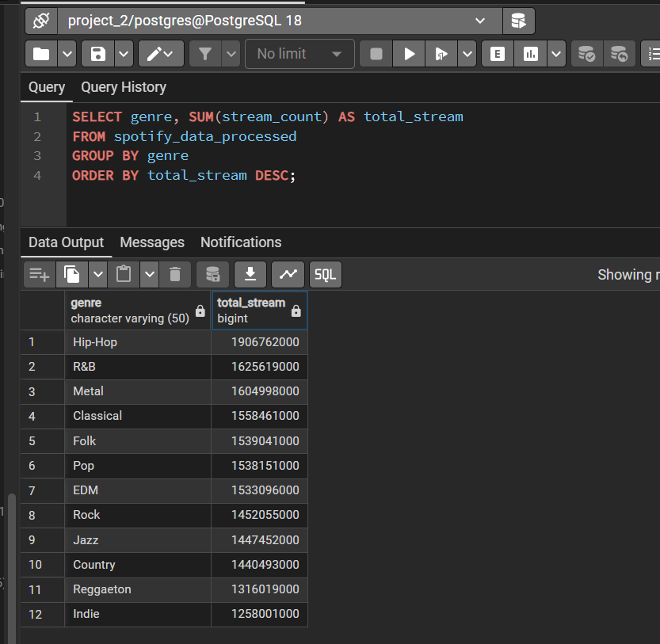Open the Notifications tab
660x644 pixels.
coord(241,242)
